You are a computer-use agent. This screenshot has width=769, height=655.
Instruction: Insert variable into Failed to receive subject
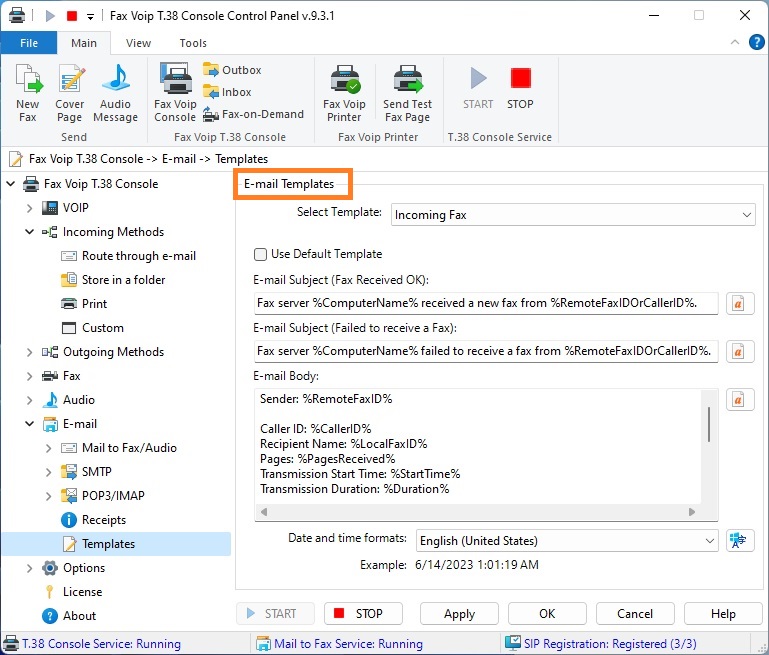740,352
